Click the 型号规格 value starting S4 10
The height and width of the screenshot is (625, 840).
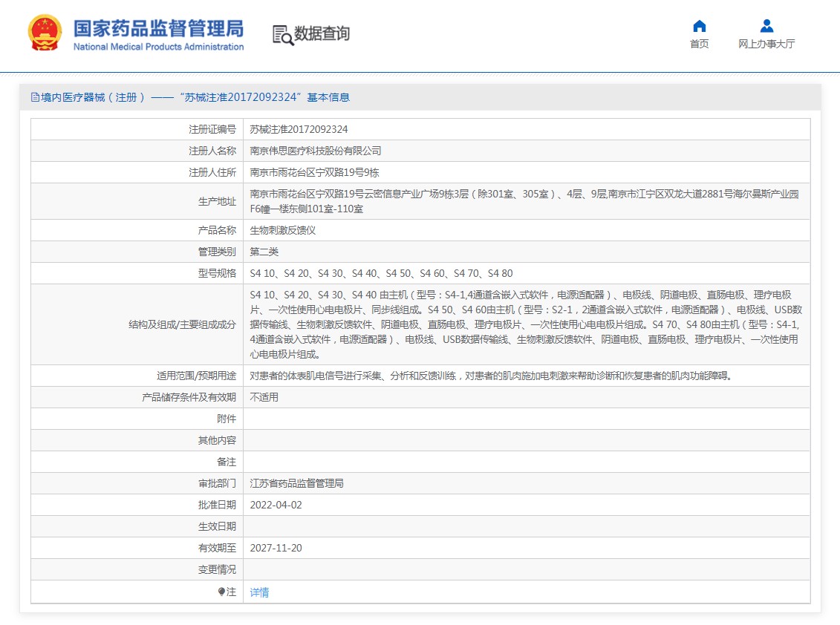tap(381, 273)
